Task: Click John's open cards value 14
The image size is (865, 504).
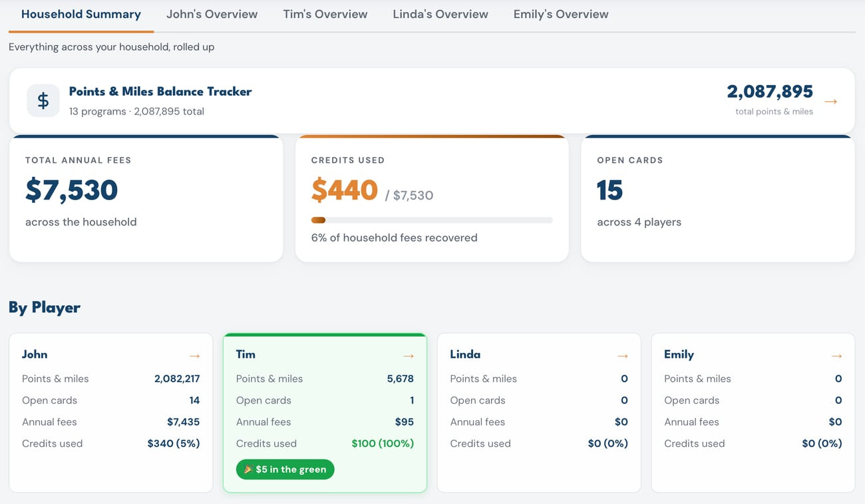Action: click(194, 400)
